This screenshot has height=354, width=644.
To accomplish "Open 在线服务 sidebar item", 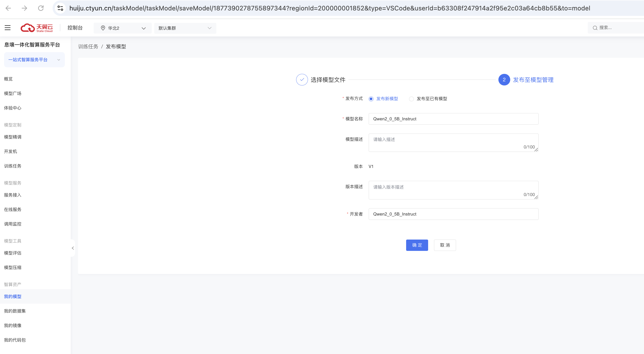I will tap(13, 209).
